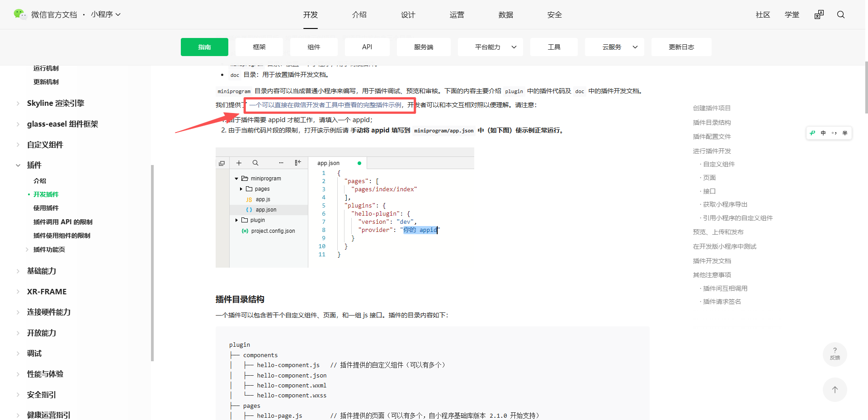Jump to 创建插件项目 in page outline
868x420 pixels.
click(x=712, y=108)
